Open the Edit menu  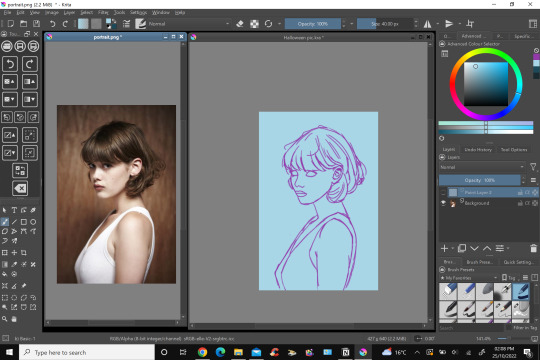coord(20,12)
